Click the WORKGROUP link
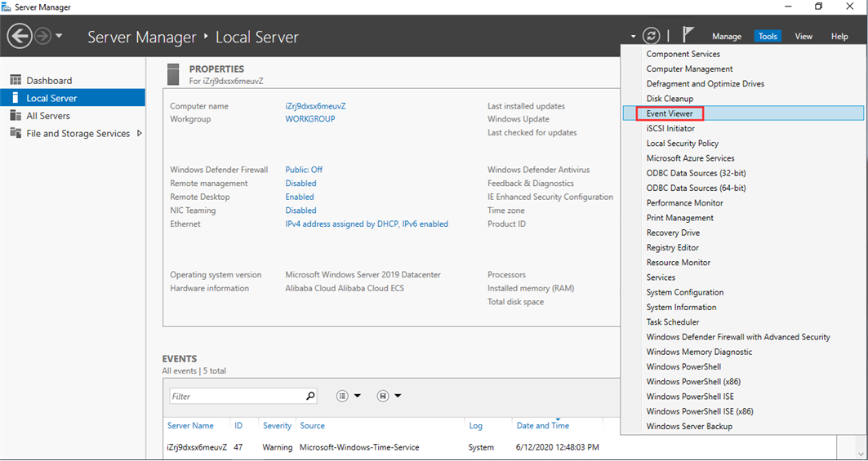Viewport: 868px width, 461px height. pos(310,119)
